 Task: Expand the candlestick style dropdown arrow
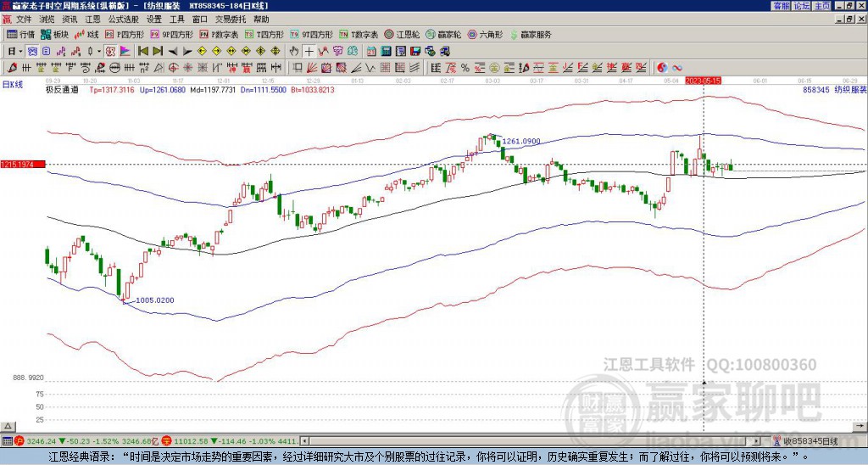click(99, 51)
